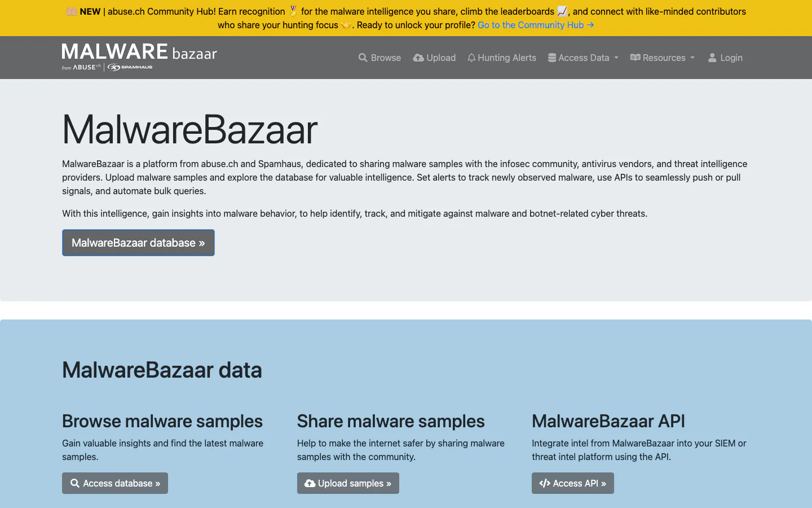Click the code icon on the Access API button

click(545, 483)
